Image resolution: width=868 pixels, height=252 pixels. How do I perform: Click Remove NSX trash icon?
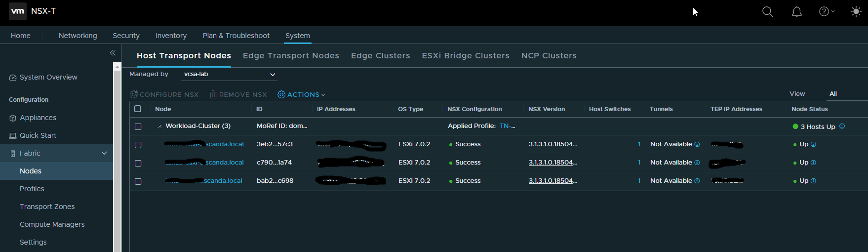tap(213, 94)
